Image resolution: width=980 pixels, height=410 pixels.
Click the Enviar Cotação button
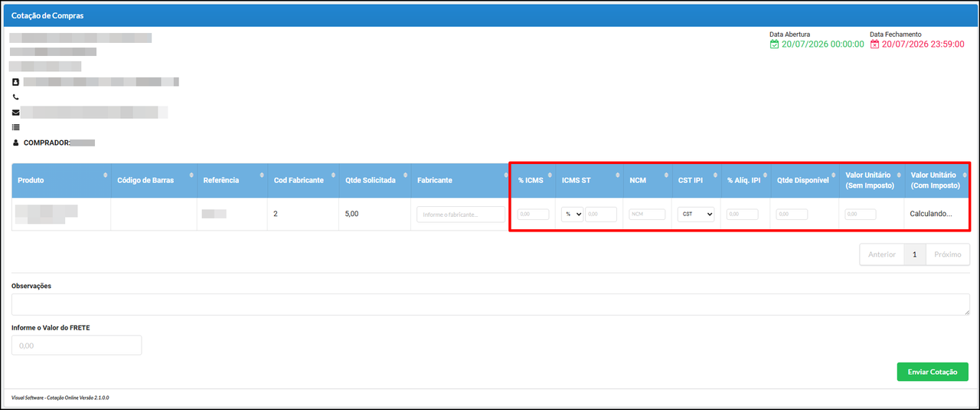coord(933,372)
